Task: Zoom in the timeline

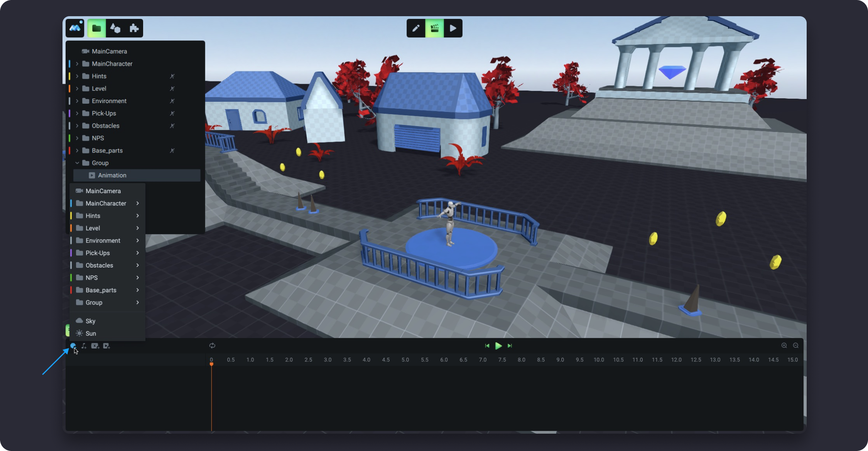Action: click(784, 345)
